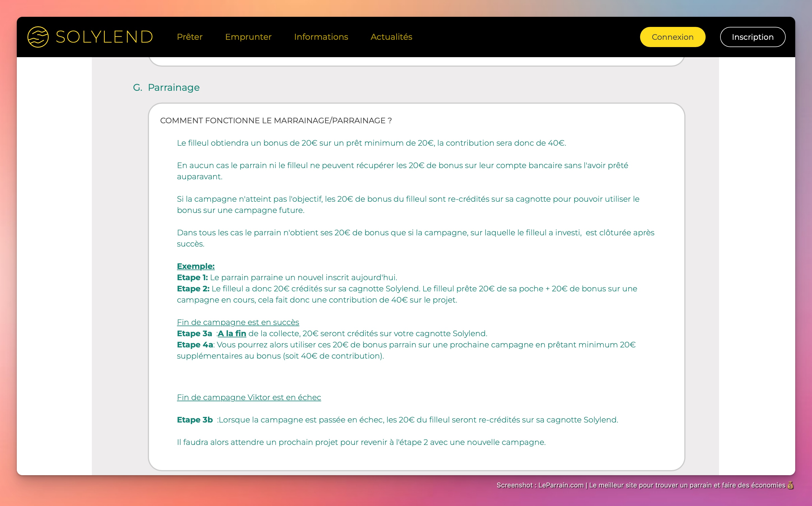
Task: Click the bold Etape 2: label
Action: coord(193,289)
